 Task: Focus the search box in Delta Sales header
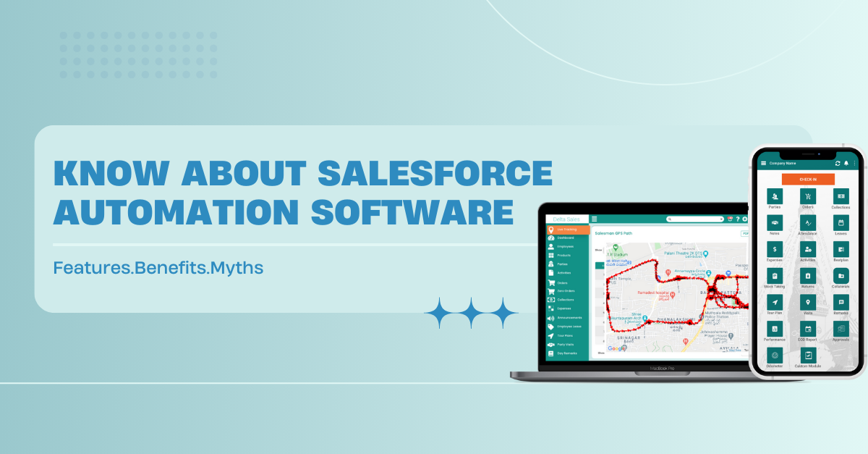click(695, 219)
